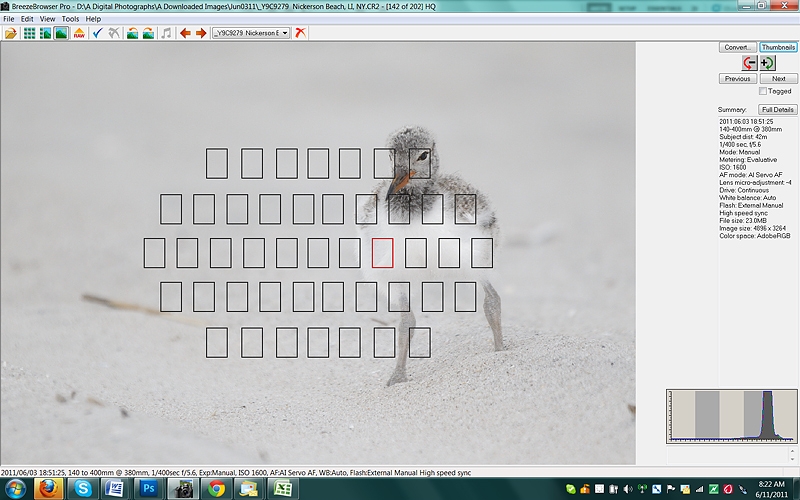Open the File menu
This screenshot has width=800, height=500.
pos(9,19)
